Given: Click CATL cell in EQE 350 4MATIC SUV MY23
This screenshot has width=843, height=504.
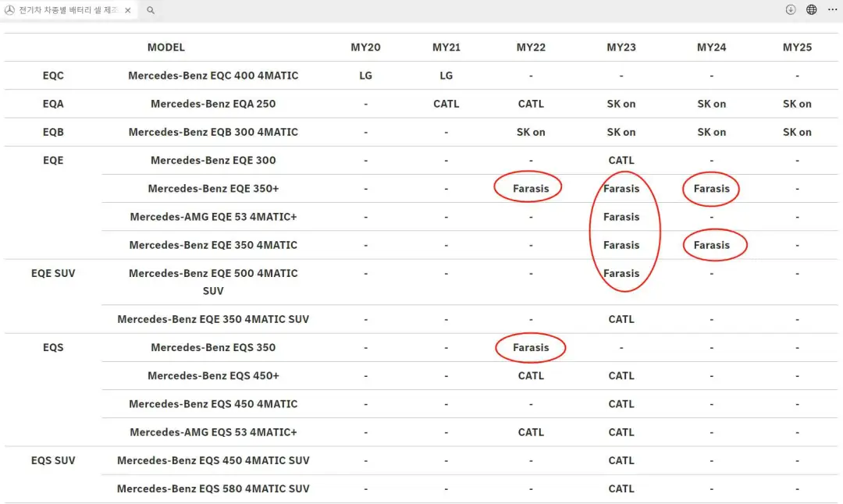Looking at the screenshot, I should pos(621,319).
